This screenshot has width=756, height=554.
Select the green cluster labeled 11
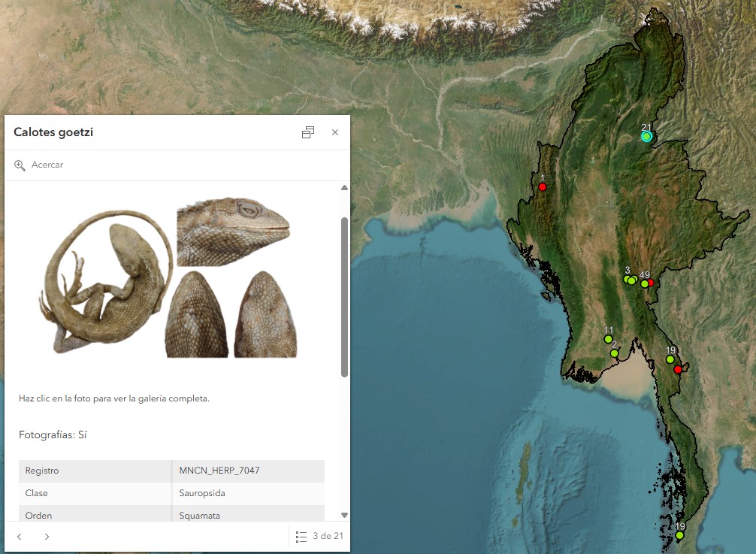click(x=609, y=339)
